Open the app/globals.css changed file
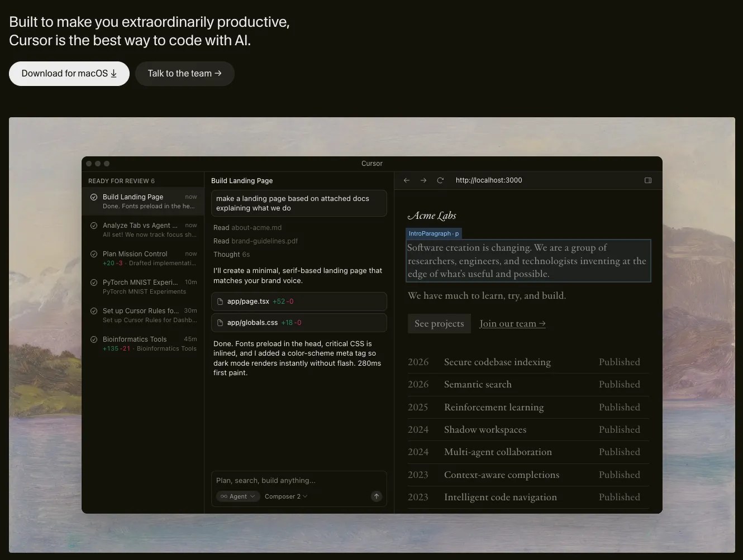Screen dimensions: 743x560 (299, 323)
